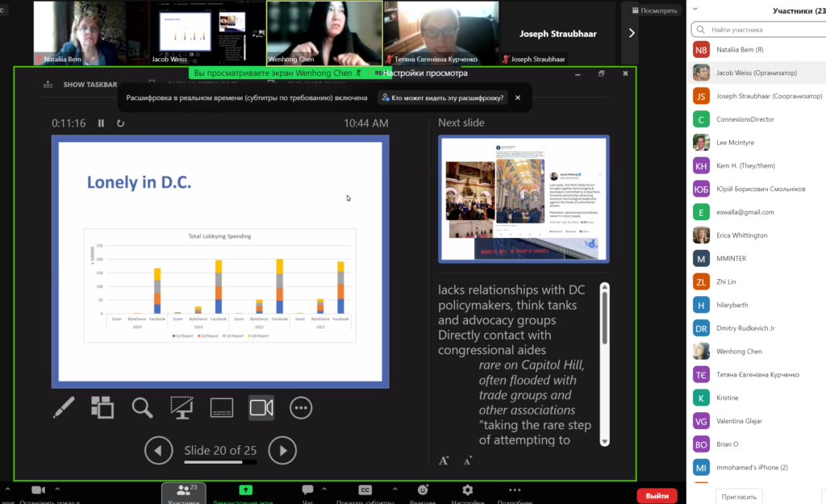Screen dimensions: 826x504
Task: Go back to previous slide arrow
Action: point(159,450)
